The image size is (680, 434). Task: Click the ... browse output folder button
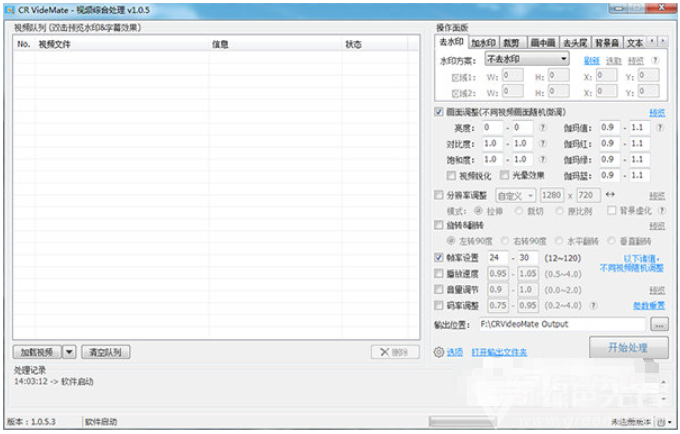[x=659, y=324]
